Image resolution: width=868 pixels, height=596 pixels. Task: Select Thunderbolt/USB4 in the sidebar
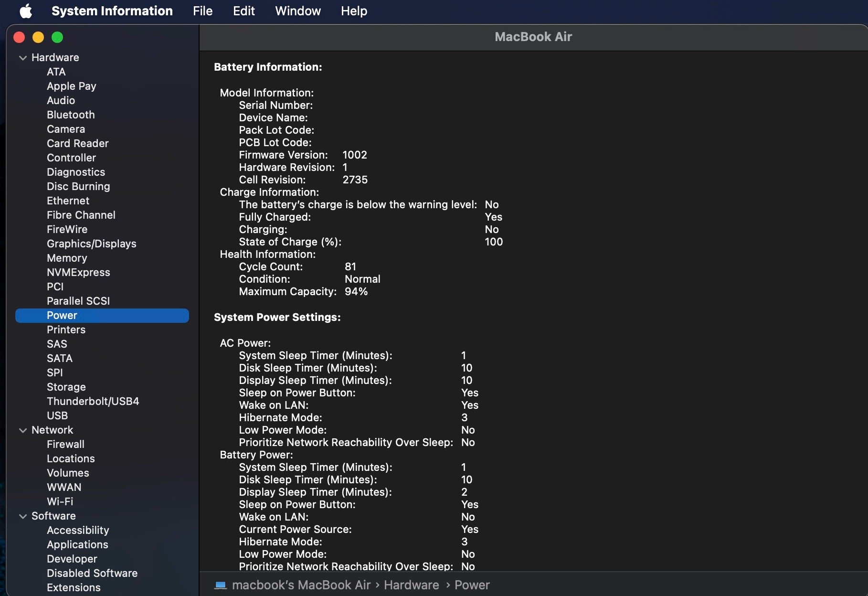[x=93, y=401]
